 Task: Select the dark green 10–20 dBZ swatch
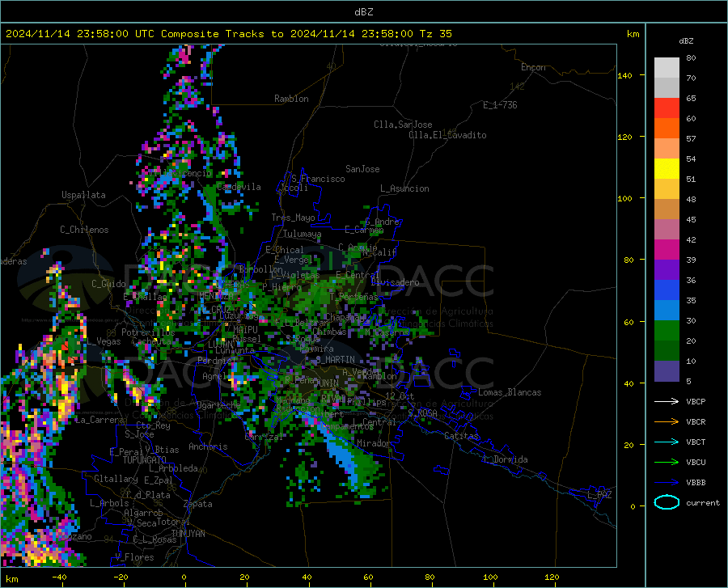click(x=667, y=351)
